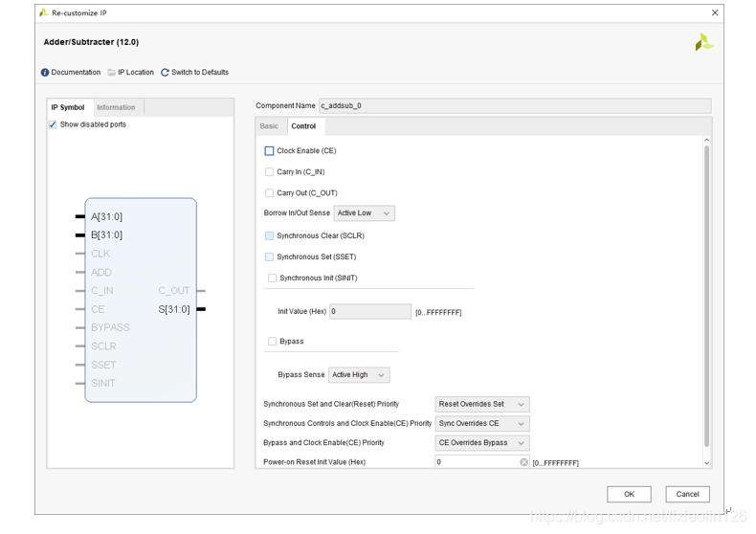This screenshot has width=756, height=534.
Task: Click the A[31:0] port on the symbol
Action: click(x=106, y=217)
